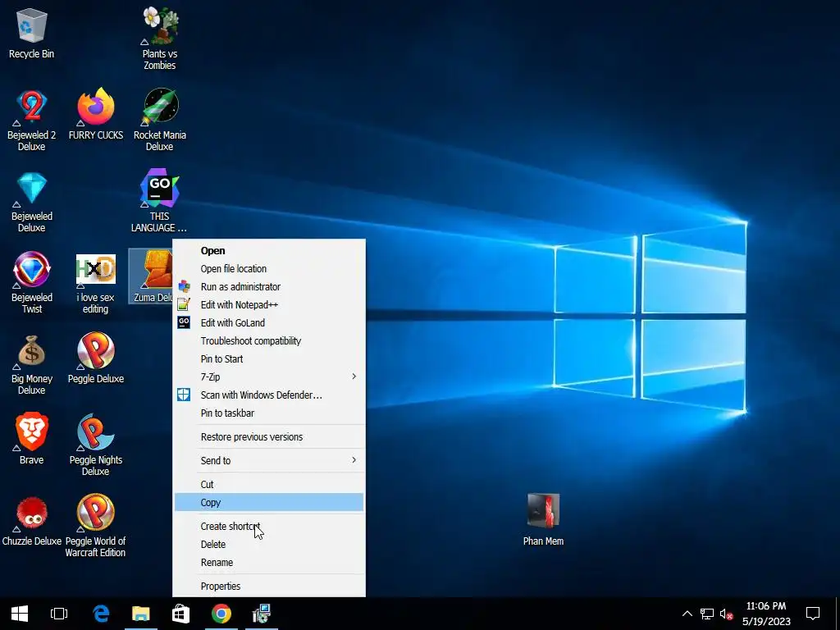Choose Pin to taskbar

269,413
